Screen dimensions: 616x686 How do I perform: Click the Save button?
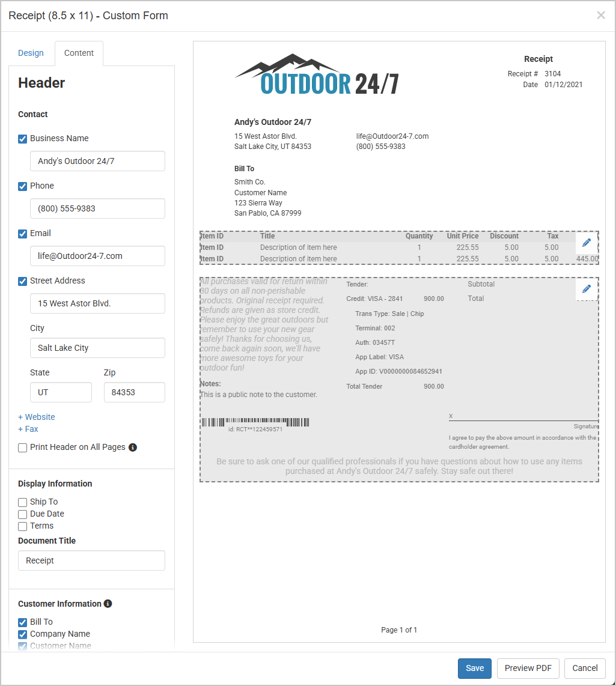click(x=474, y=668)
